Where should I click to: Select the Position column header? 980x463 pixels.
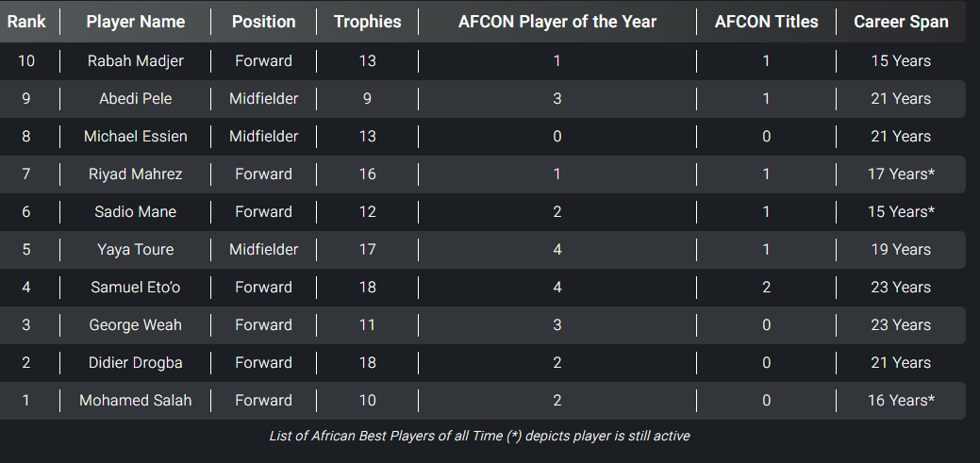(x=263, y=22)
